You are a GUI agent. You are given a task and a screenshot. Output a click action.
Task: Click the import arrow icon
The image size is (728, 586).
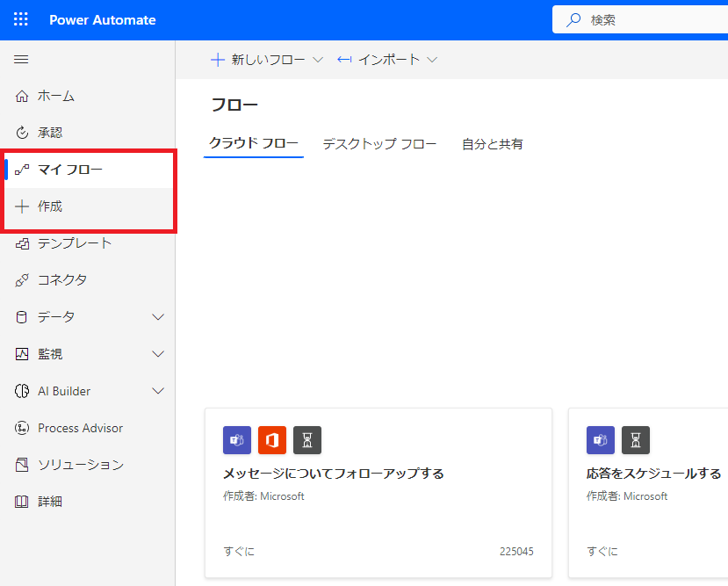[x=344, y=60]
